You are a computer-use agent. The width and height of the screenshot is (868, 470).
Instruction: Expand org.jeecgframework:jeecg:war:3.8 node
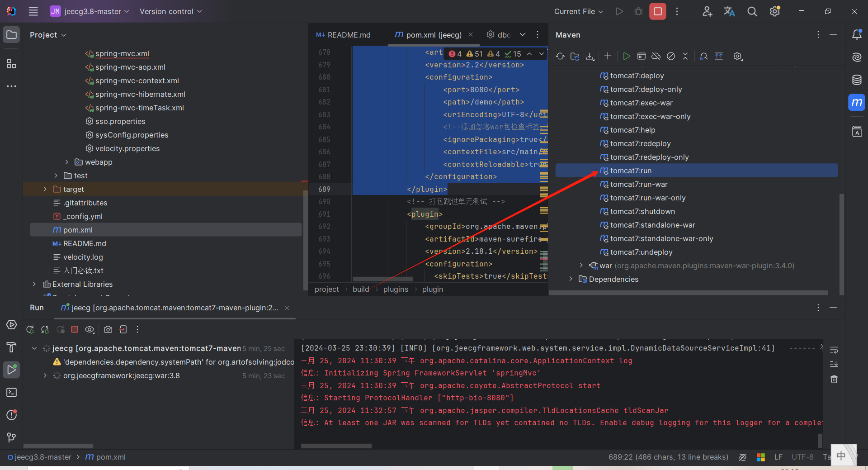point(45,375)
